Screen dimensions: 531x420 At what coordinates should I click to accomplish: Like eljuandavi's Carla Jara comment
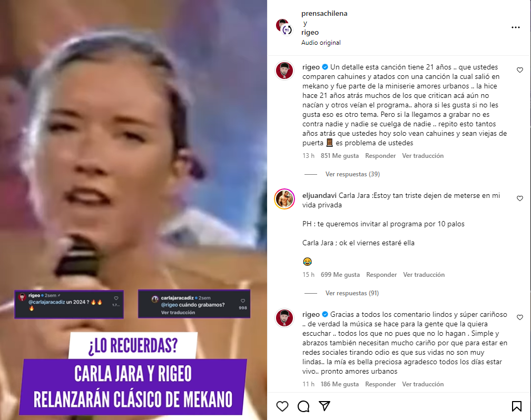(520, 198)
